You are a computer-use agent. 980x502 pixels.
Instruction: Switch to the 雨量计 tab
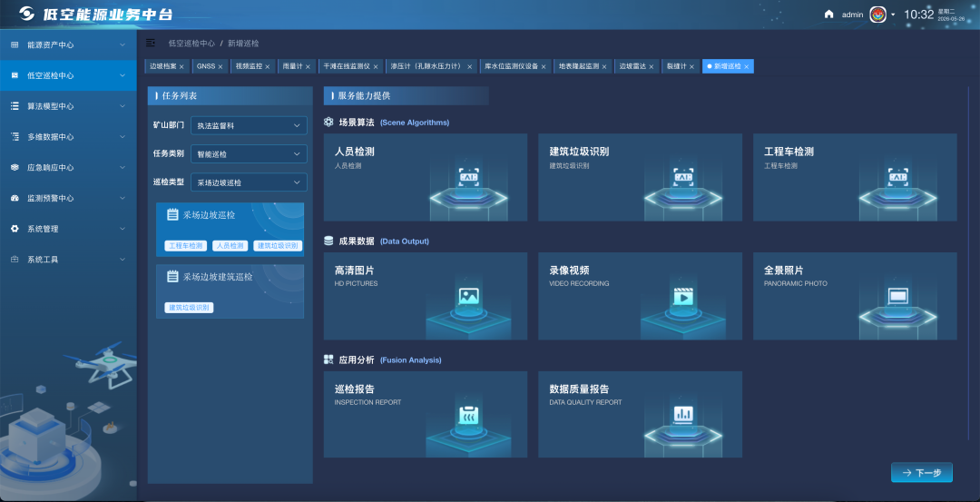click(x=297, y=66)
